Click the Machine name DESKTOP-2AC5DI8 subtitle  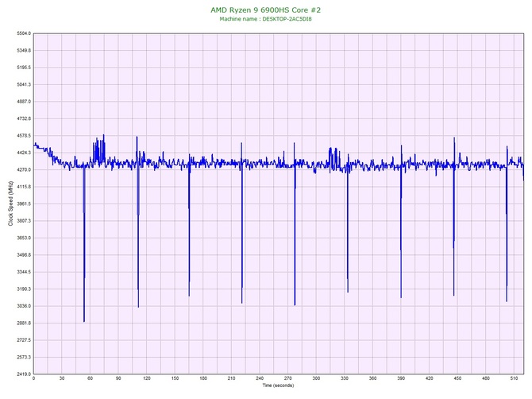click(266, 19)
